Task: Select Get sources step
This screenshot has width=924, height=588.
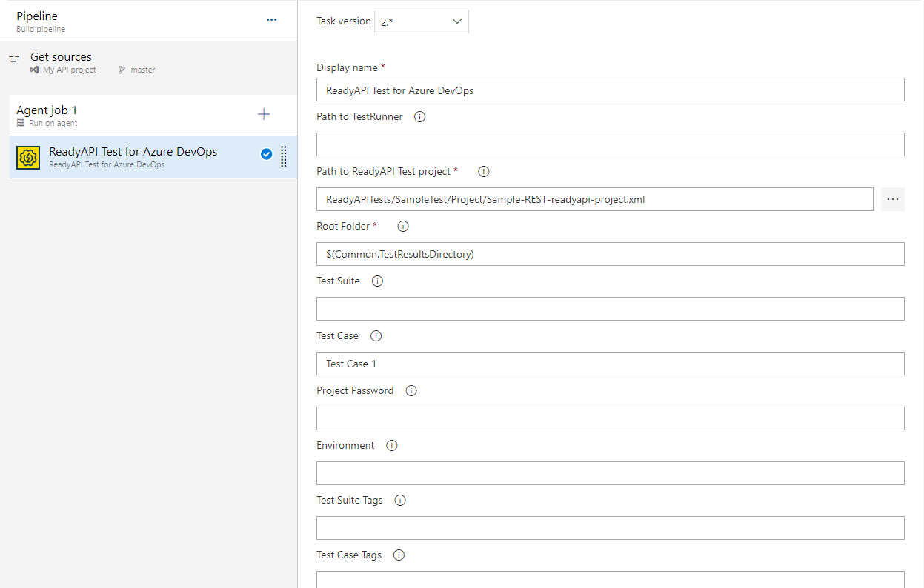Action: coord(148,63)
